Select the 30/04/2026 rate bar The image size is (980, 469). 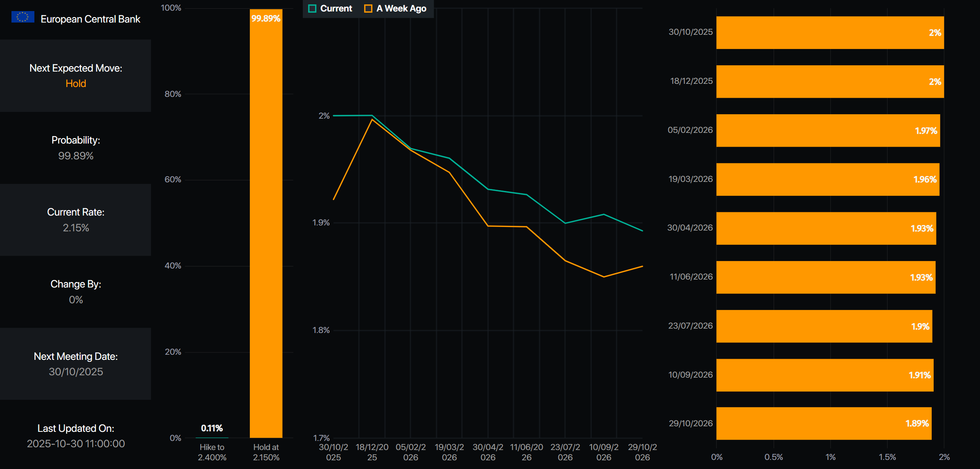pos(826,228)
